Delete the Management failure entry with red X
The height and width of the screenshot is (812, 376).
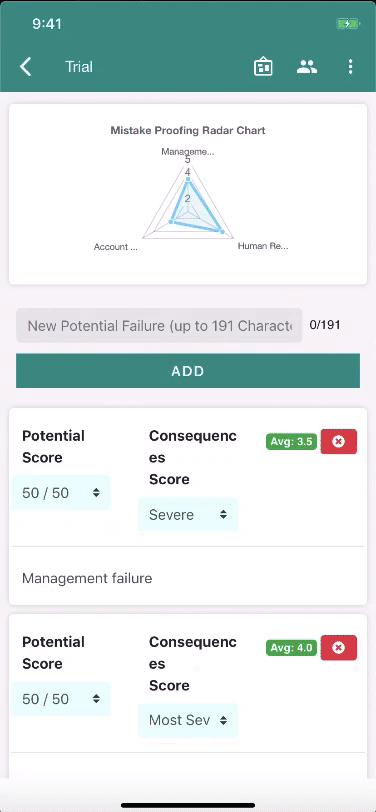point(339,442)
